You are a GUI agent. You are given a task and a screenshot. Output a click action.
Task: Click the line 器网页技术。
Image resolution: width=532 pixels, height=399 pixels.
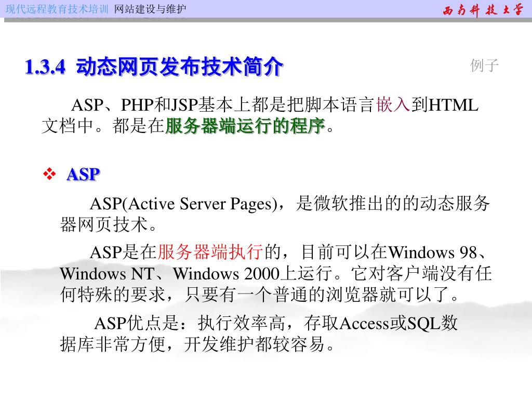(108, 225)
